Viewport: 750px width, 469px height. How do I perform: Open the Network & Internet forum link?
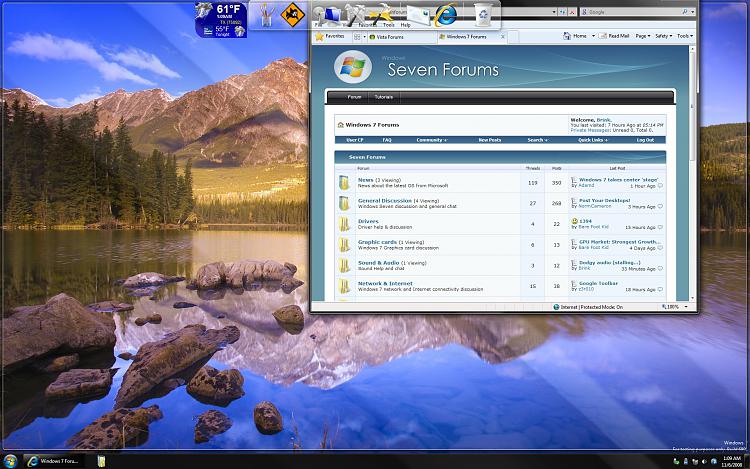[385, 284]
